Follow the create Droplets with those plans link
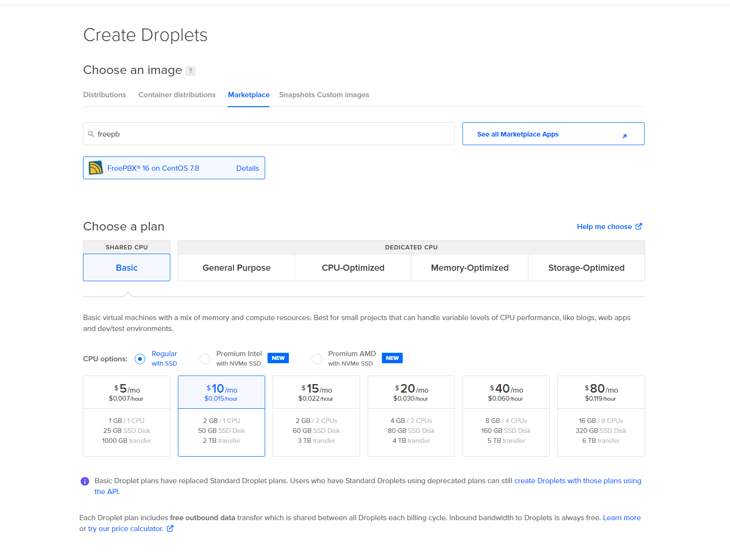 pyautogui.click(x=578, y=481)
